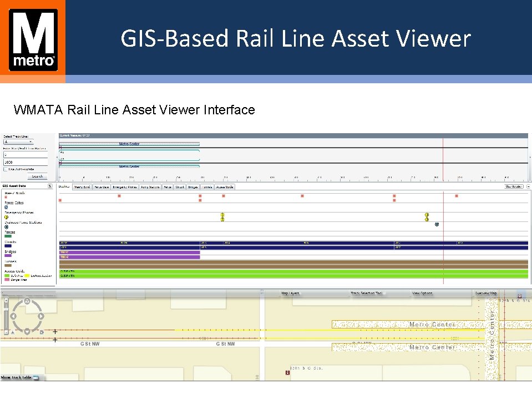Click the Tunnels brown legend swatch
The width and height of the screenshot is (532, 399).
tap(8, 266)
